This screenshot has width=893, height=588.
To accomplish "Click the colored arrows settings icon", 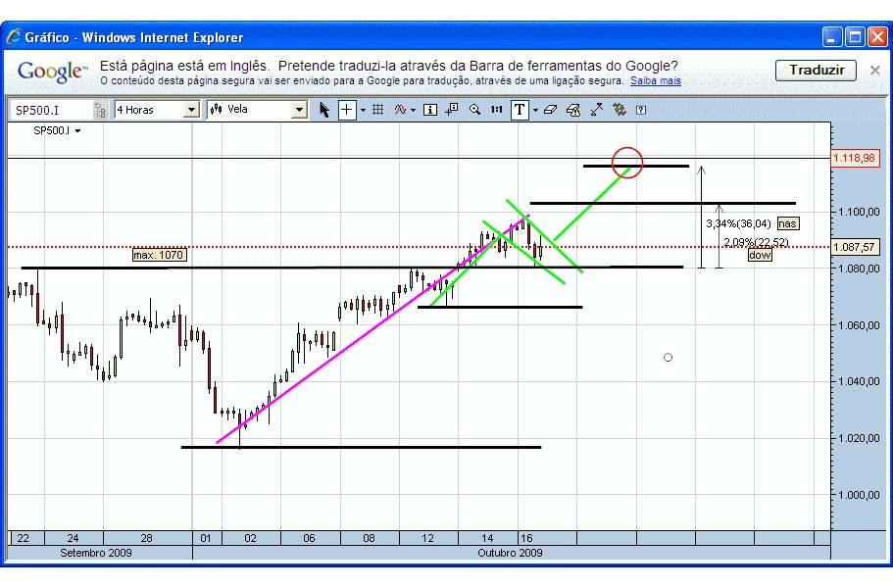I will click(620, 110).
